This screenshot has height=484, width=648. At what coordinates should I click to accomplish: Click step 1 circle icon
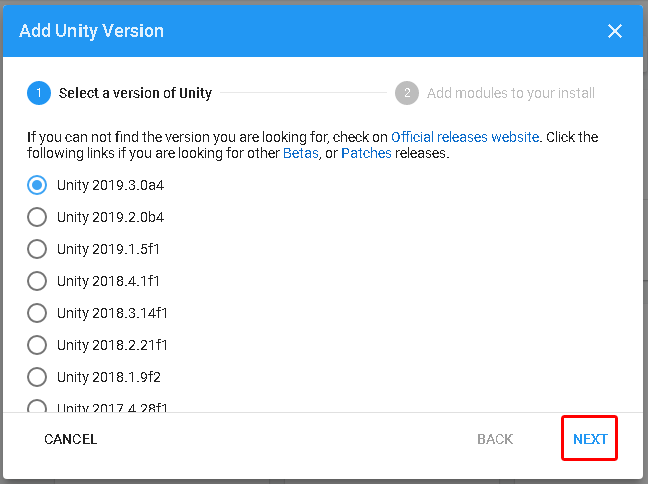[39, 93]
